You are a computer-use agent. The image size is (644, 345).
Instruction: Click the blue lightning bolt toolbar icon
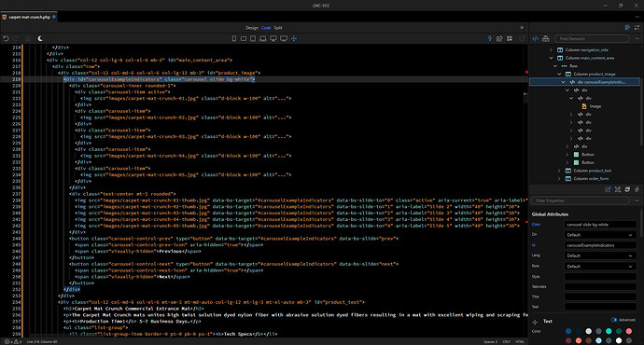(490, 38)
